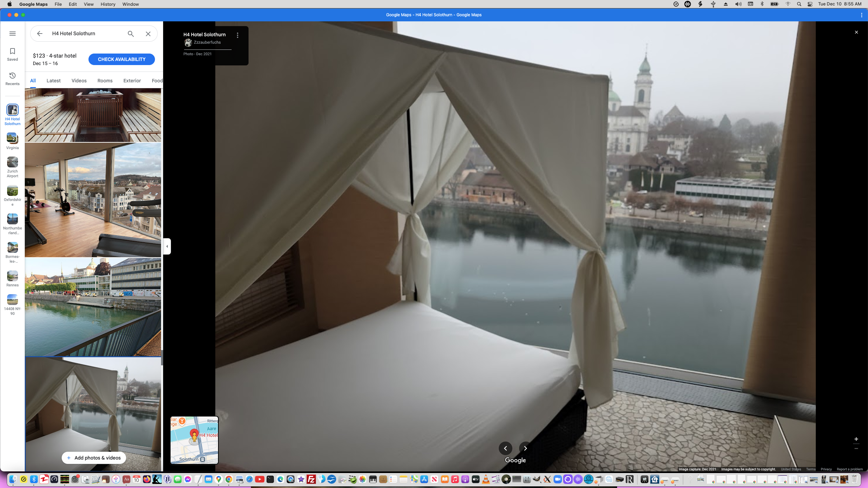This screenshot has height=488, width=868.
Task: Zoom in on the photo
Action: coord(856,439)
